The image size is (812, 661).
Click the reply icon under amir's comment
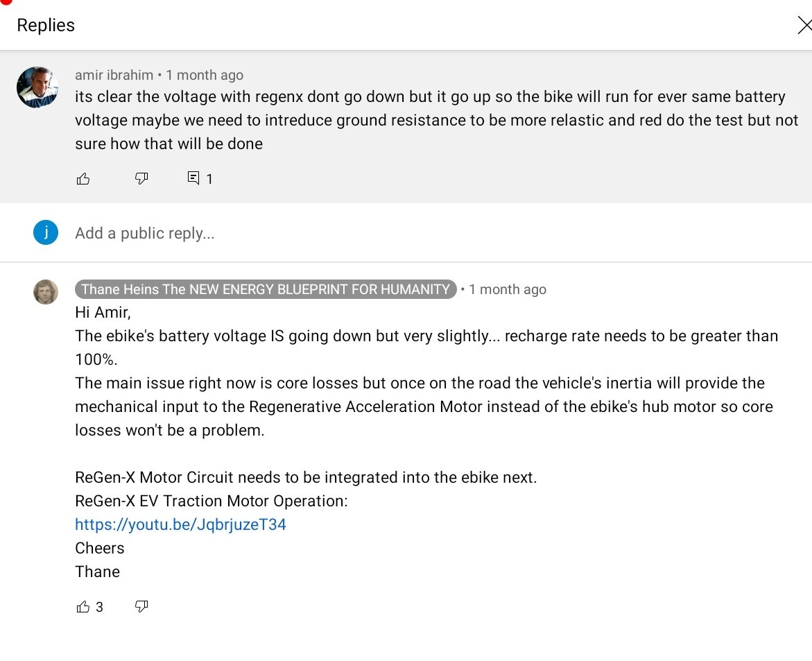click(193, 178)
